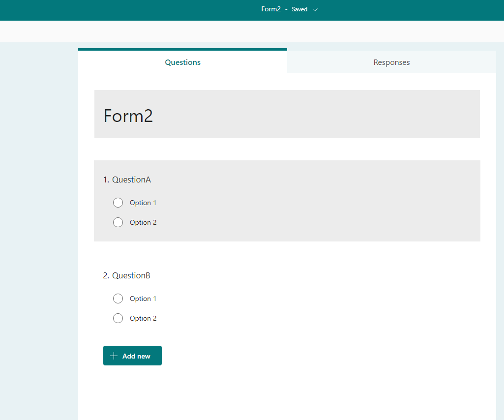Switch to the Questions tab

click(x=182, y=62)
